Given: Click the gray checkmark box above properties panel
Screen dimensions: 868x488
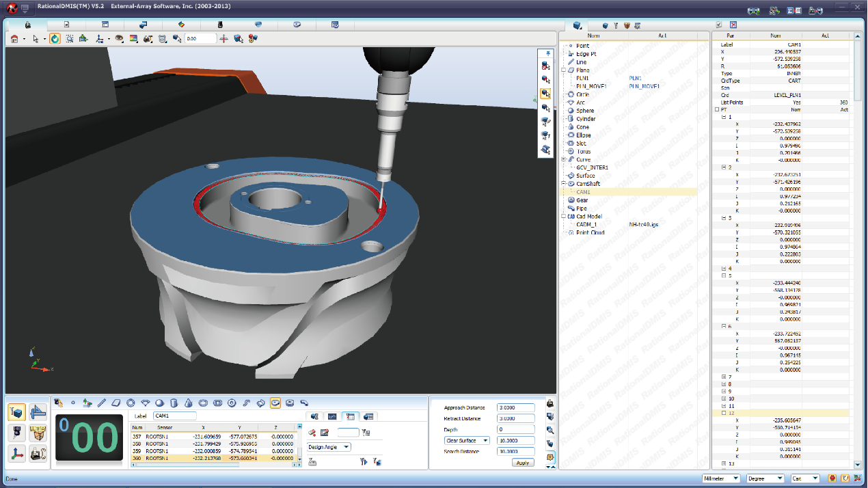Looking at the screenshot, I should point(718,25).
